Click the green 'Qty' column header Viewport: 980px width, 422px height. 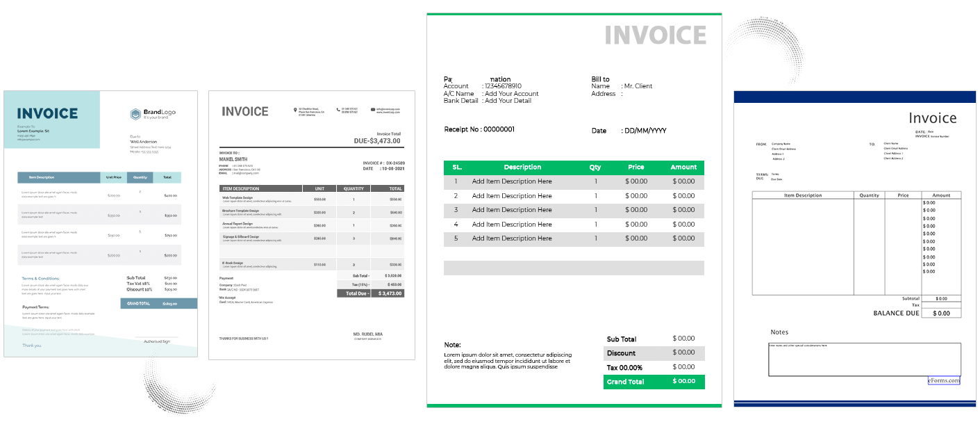[595, 167]
